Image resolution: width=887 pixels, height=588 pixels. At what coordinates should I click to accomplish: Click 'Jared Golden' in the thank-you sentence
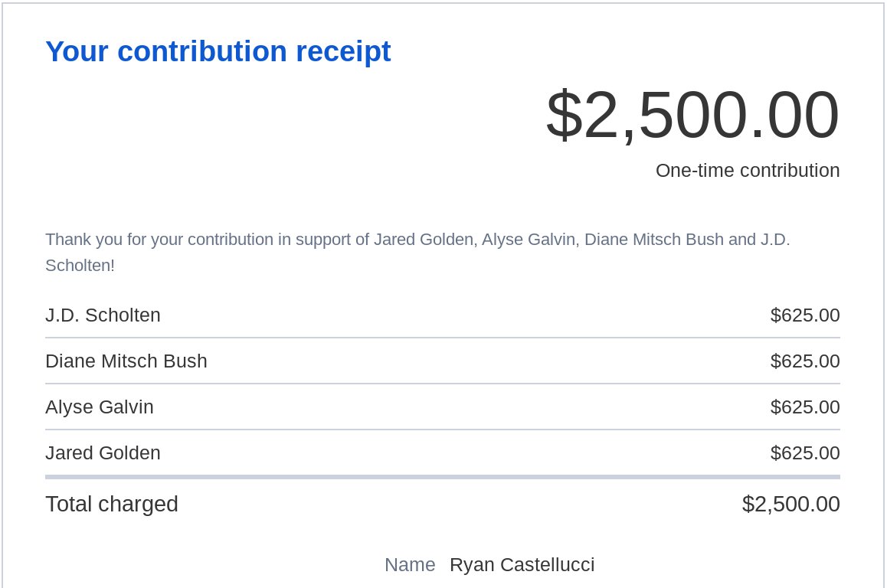click(424, 240)
